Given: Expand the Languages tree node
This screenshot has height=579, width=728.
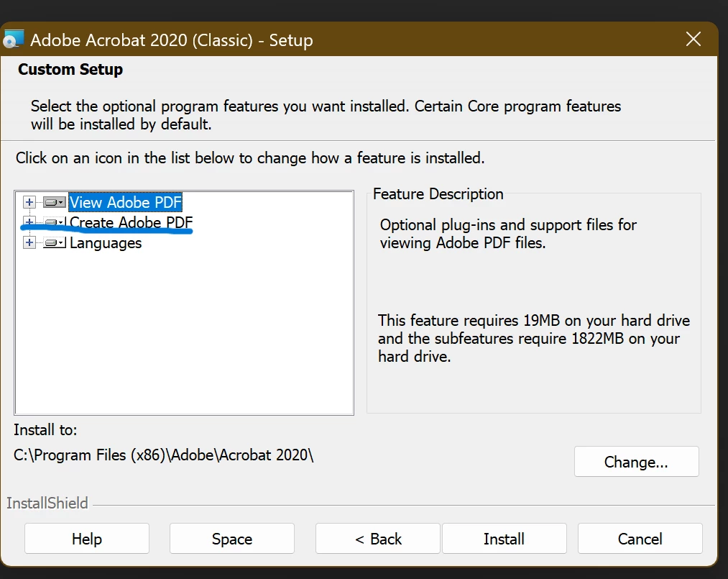Looking at the screenshot, I should point(29,243).
